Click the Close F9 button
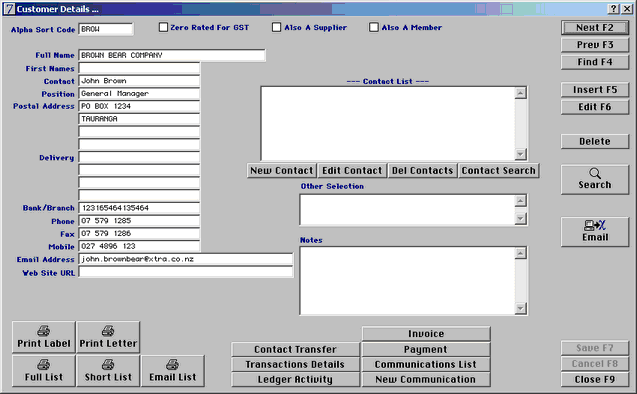Screen dimensions: 637x394 click(x=595, y=379)
